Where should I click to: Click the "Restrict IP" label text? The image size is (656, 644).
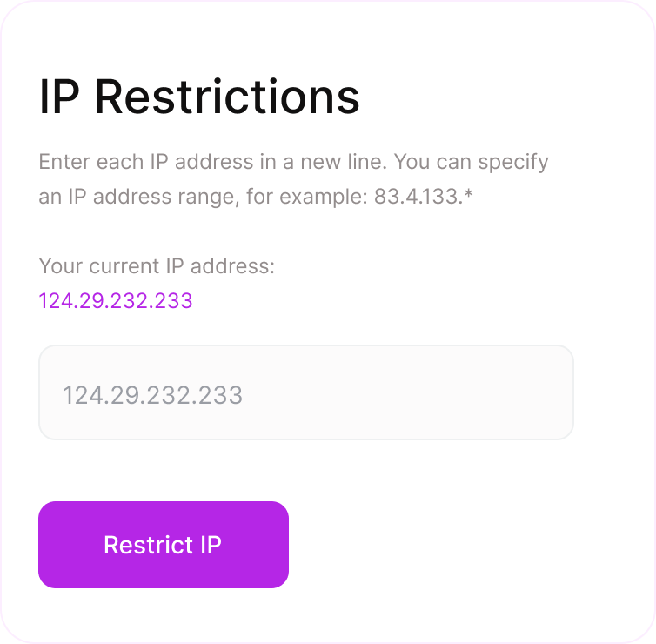point(163,545)
